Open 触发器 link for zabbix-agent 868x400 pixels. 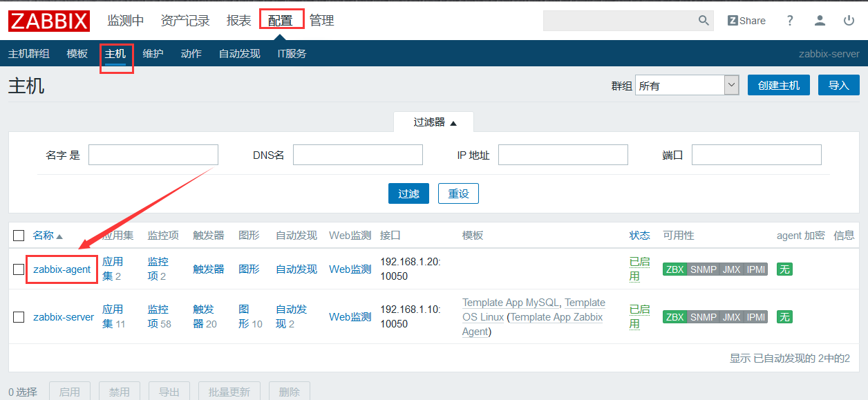pyautogui.click(x=209, y=269)
